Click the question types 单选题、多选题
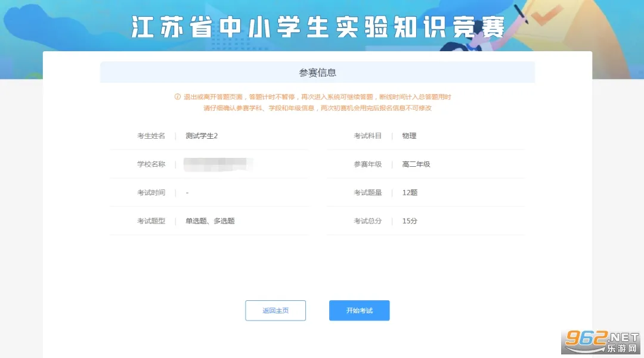644x358 pixels. point(210,220)
